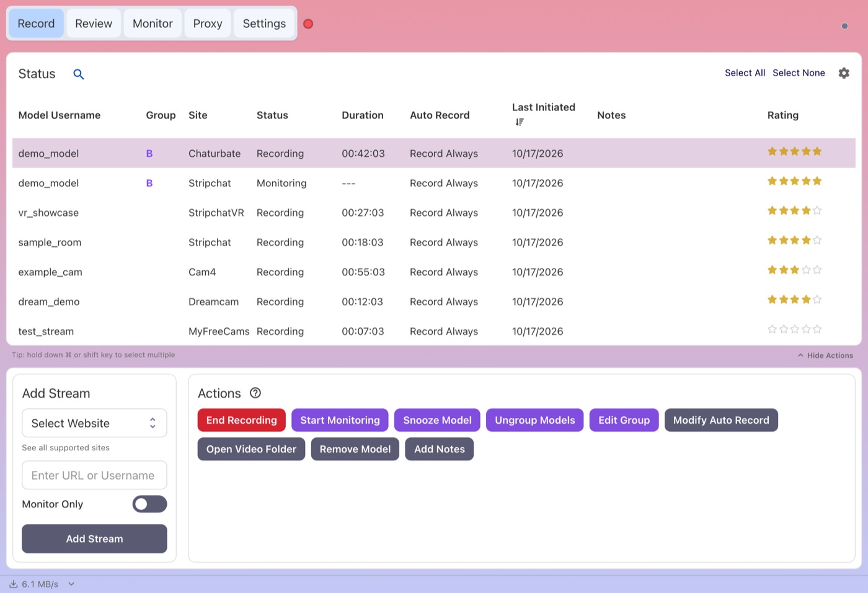Open the Actions help question mark icon
This screenshot has width=868, height=593.
(255, 393)
